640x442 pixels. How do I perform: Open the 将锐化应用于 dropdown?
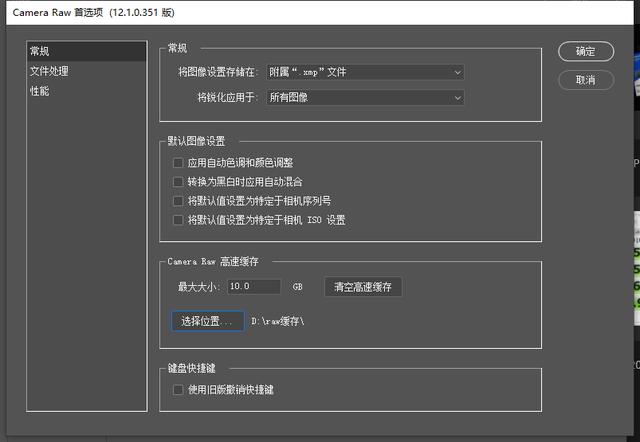coord(365,98)
